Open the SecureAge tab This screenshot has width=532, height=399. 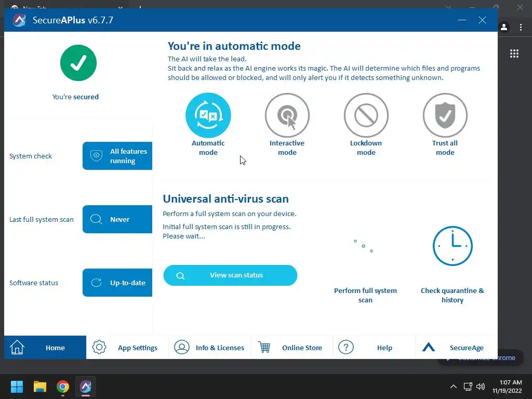coord(457,348)
